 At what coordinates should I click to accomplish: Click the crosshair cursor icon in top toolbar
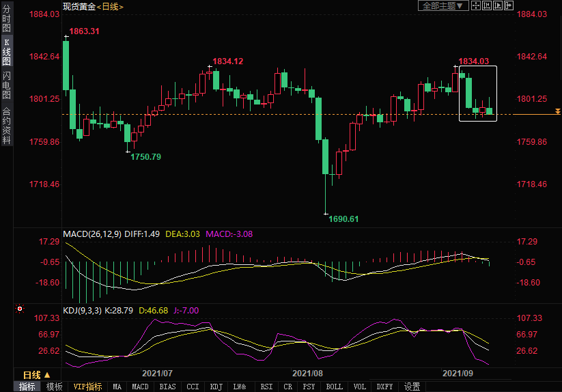point(476,5)
